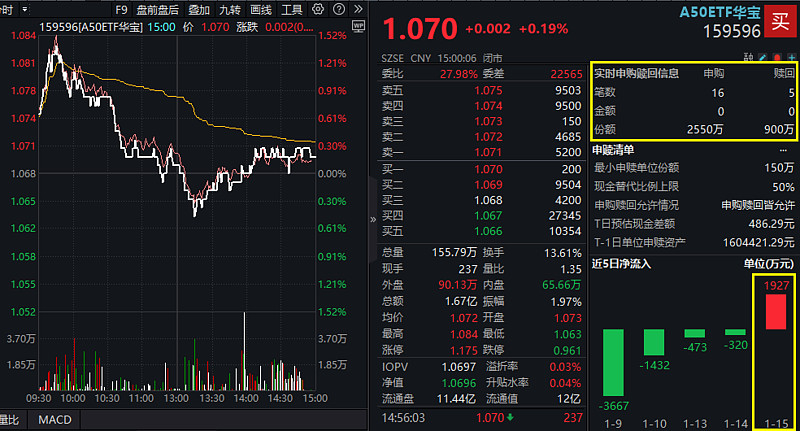Open the 工具 tools menu
The image size is (800, 431).
292,9
